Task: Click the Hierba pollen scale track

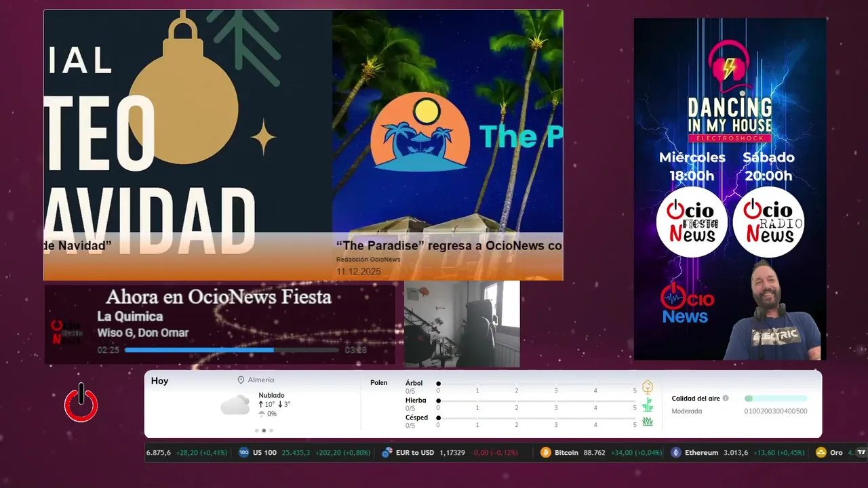Action: point(536,401)
